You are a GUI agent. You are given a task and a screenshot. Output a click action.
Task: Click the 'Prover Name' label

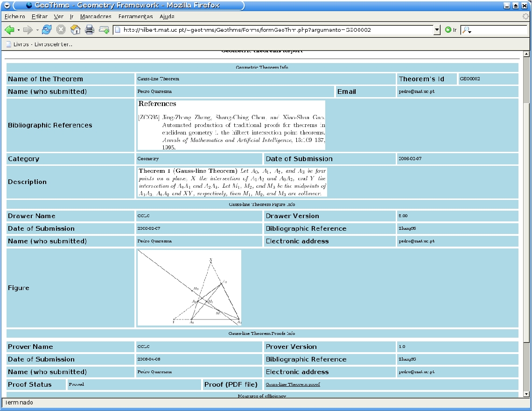(30, 347)
